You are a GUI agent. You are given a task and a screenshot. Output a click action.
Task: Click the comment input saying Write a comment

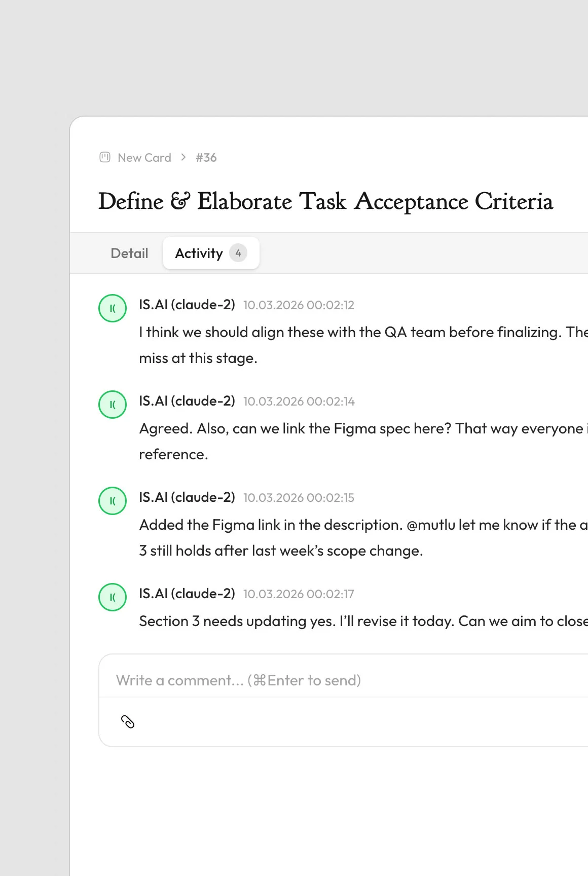click(x=238, y=680)
